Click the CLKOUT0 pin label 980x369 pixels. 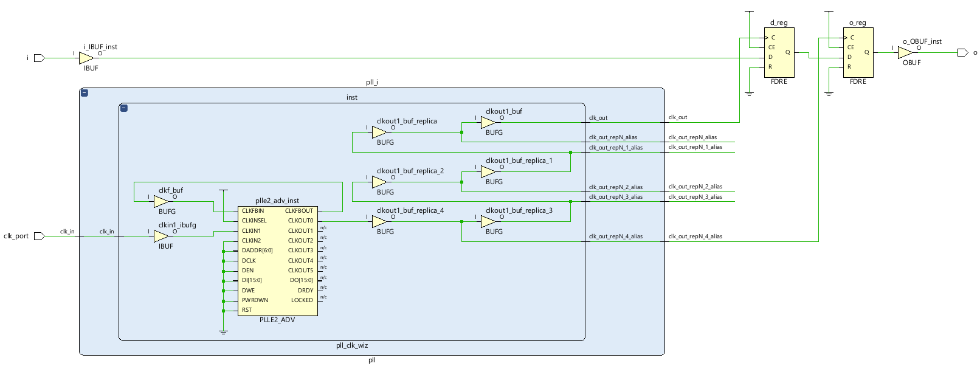[x=300, y=221]
